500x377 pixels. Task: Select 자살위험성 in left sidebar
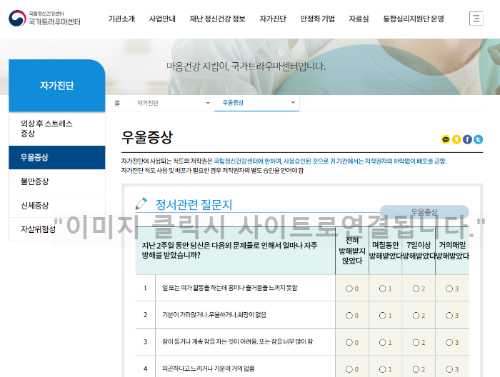coord(57,229)
